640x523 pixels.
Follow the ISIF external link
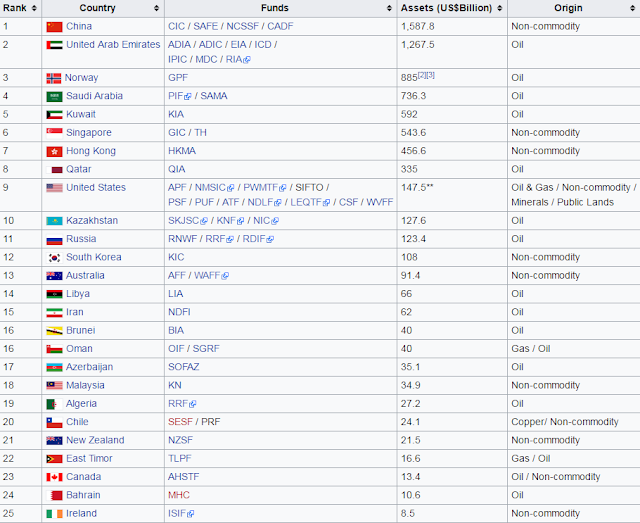click(181, 514)
